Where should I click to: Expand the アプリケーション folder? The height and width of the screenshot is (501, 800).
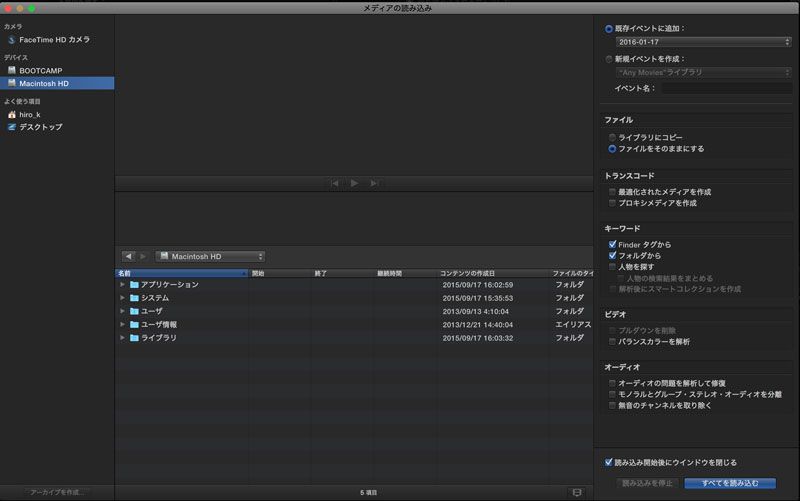click(x=122, y=285)
